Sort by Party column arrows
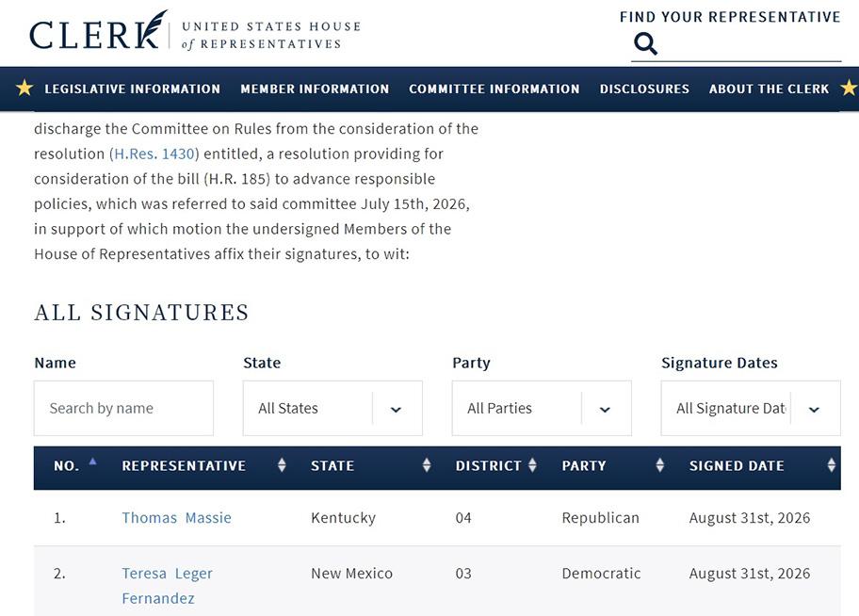Viewport: 859px width, 616px height. [659, 465]
